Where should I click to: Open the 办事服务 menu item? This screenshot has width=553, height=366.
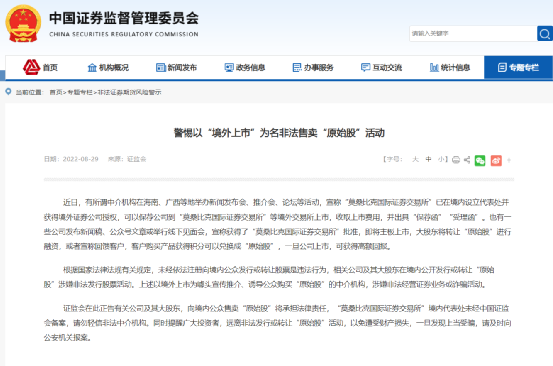click(313, 67)
